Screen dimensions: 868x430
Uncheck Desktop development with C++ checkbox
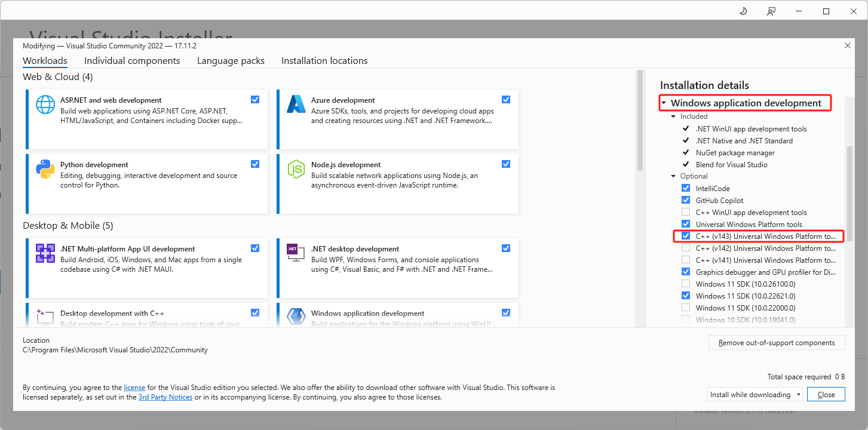point(255,313)
